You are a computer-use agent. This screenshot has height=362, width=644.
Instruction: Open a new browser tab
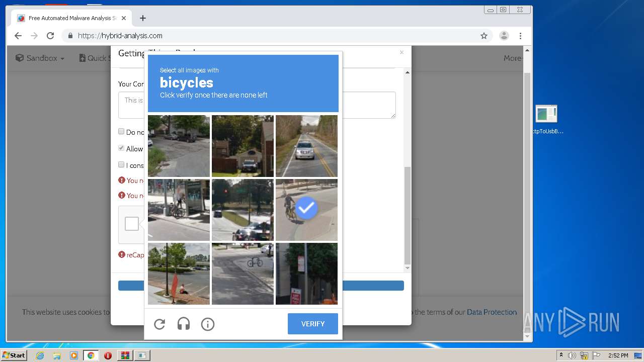[143, 18]
